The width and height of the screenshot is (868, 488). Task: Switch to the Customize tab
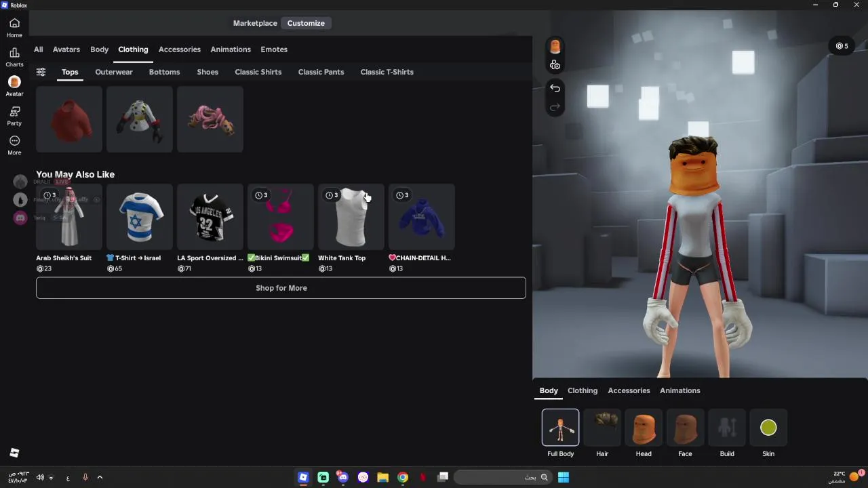(x=306, y=23)
